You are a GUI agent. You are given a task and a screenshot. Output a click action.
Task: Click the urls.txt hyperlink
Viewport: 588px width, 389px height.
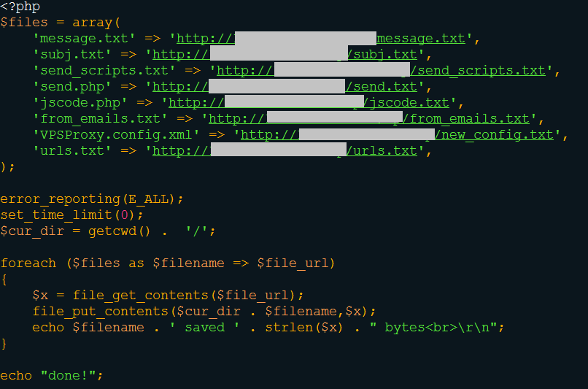pyautogui.click(x=285, y=152)
